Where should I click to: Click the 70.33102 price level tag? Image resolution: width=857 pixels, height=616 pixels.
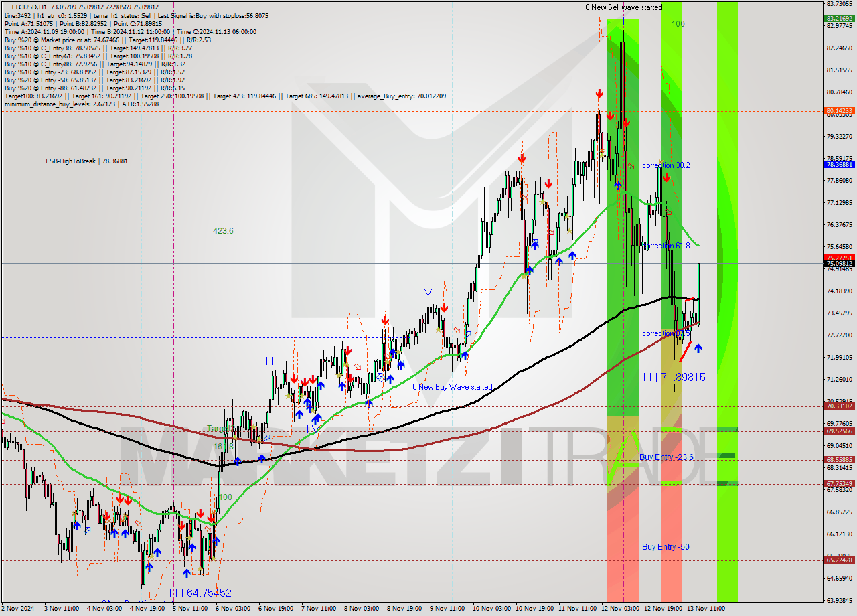point(839,406)
